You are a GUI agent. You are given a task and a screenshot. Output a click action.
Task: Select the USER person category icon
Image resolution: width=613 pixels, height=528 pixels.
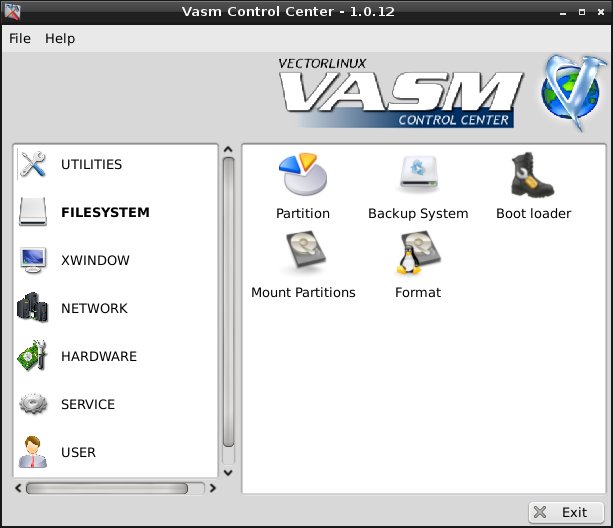pos(33,452)
